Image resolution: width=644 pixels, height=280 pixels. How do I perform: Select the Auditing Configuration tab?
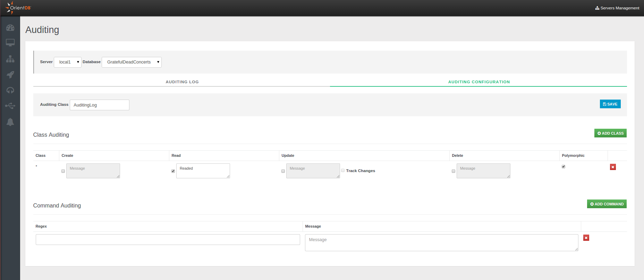coord(478,82)
